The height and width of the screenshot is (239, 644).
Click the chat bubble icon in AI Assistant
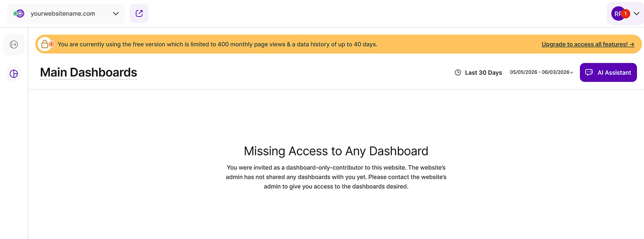pyautogui.click(x=588, y=72)
